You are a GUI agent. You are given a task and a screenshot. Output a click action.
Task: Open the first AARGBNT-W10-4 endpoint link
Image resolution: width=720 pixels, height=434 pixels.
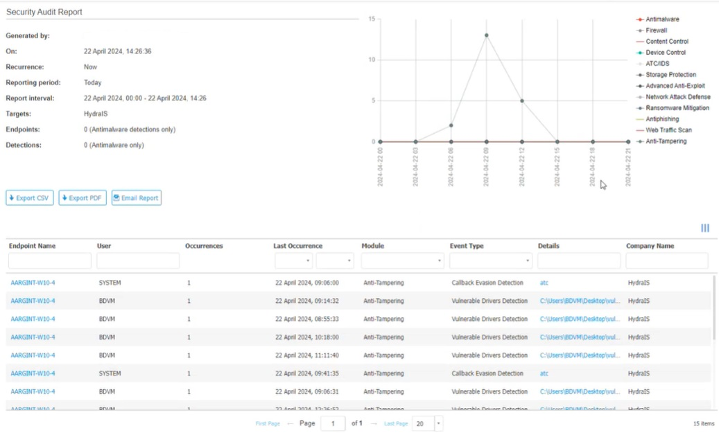coord(33,283)
